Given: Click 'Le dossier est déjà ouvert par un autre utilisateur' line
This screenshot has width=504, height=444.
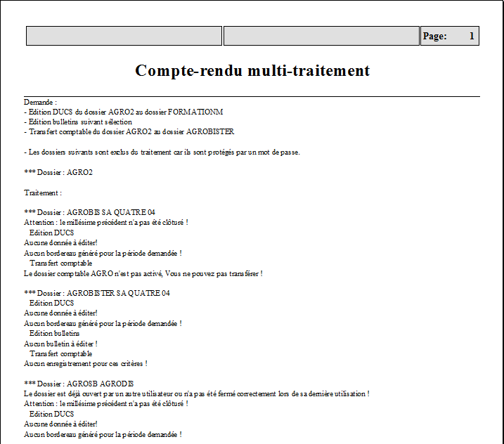Looking at the screenshot, I should pyautogui.click(x=196, y=394).
